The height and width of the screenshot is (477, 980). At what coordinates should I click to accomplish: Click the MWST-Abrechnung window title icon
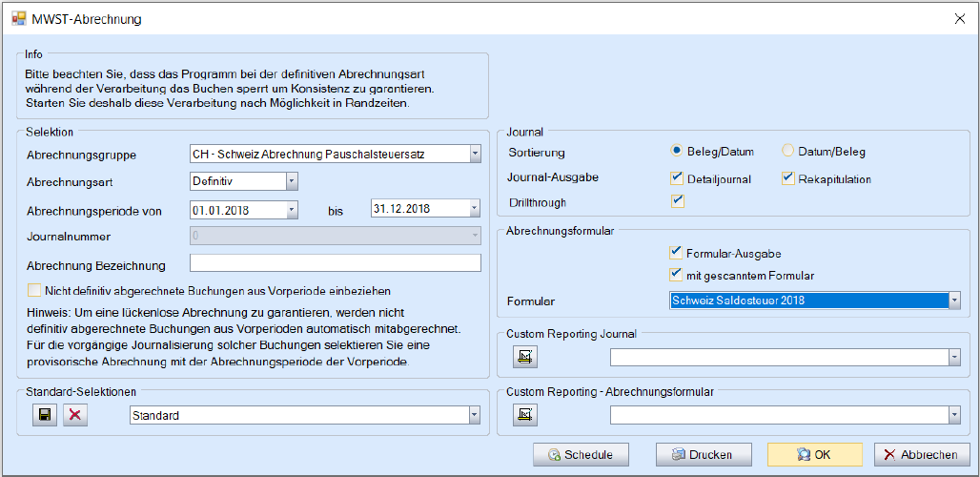tap(19, 18)
